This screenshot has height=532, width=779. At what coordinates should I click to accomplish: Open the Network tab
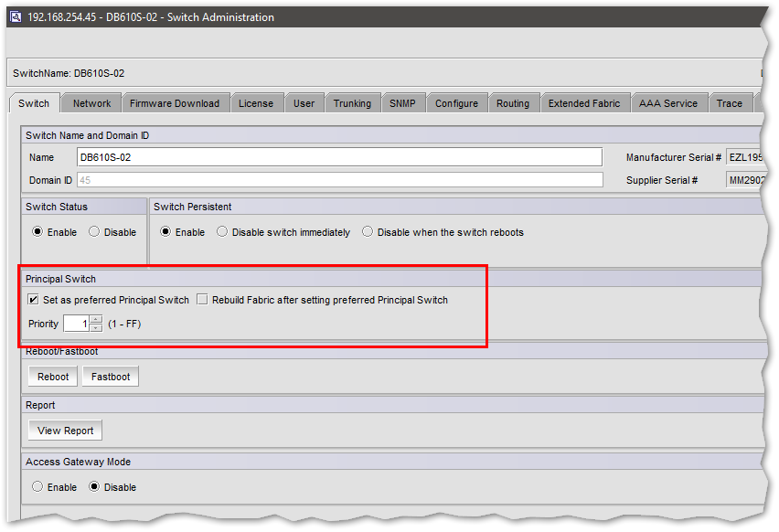click(91, 103)
